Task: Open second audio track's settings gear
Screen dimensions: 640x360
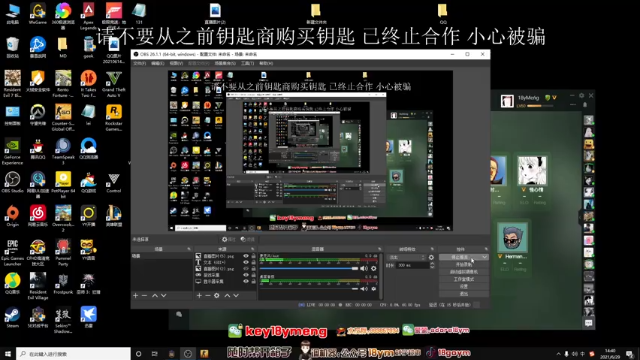Action: pos(373,289)
